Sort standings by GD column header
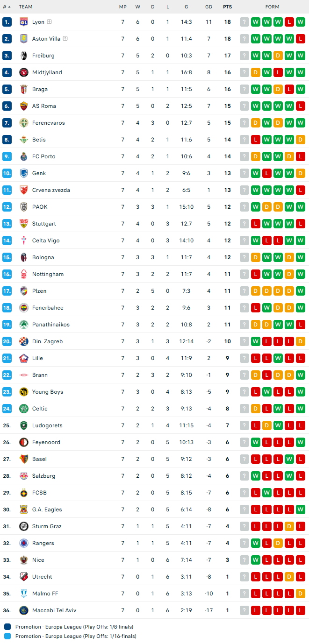 pos(208,7)
